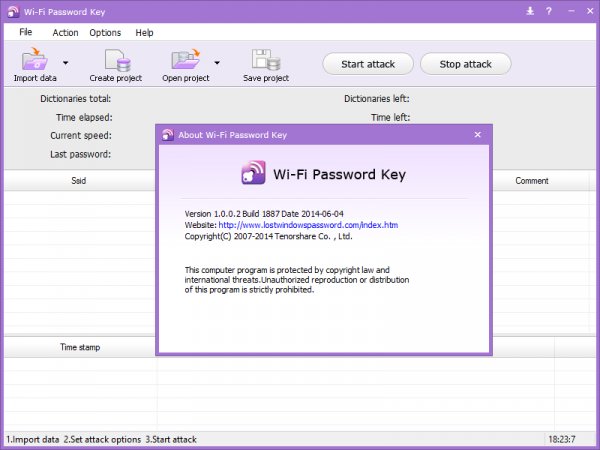The width and height of the screenshot is (600, 450).
Task: Click the Open project folder icon
Action: [x=186, y=59]
